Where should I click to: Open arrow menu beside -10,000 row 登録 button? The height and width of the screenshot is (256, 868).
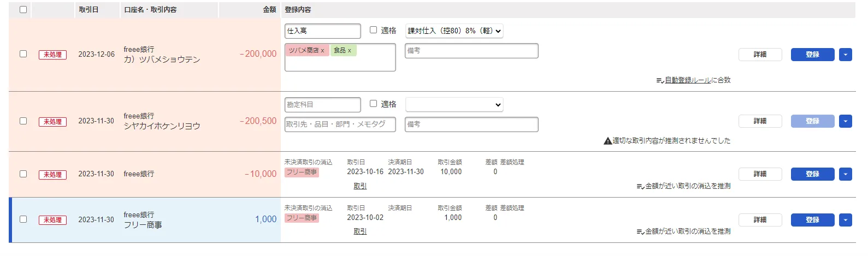[846, 174]
